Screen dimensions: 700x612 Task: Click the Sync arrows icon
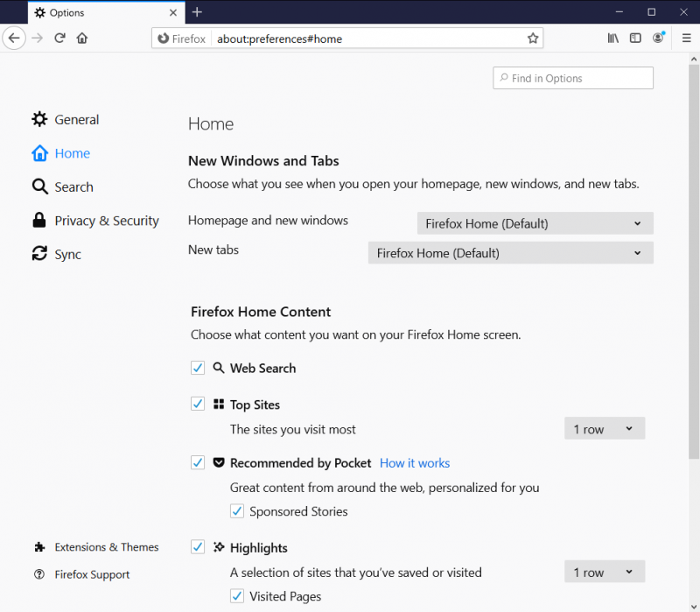(x=39, y=254)
